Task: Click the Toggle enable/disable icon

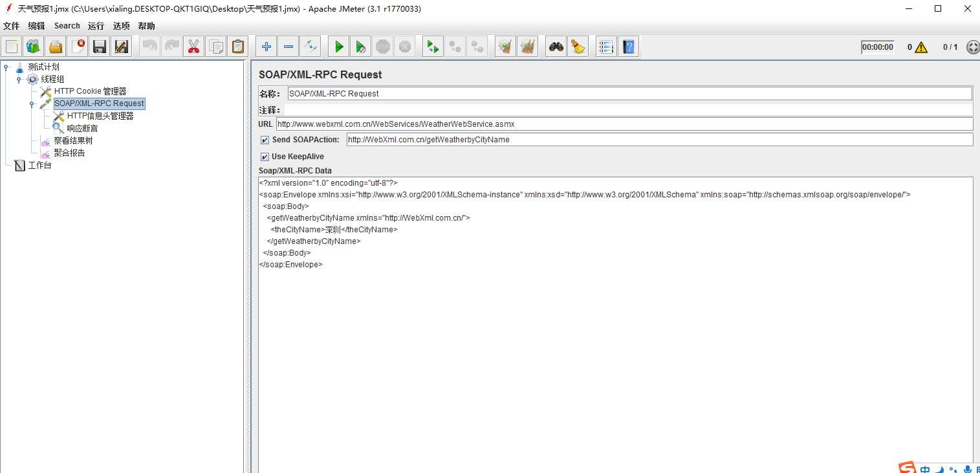Action: (x=310, y=47)
